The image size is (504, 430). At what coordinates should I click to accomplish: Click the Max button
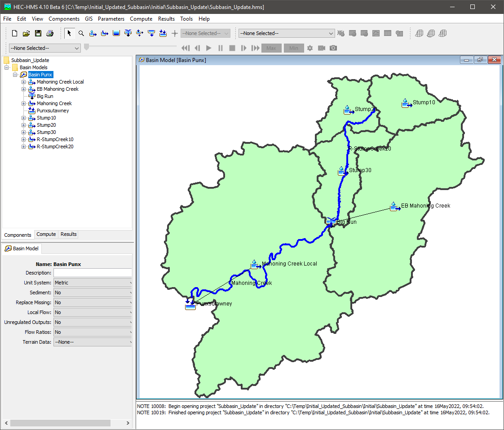click(x=271, y=48)
